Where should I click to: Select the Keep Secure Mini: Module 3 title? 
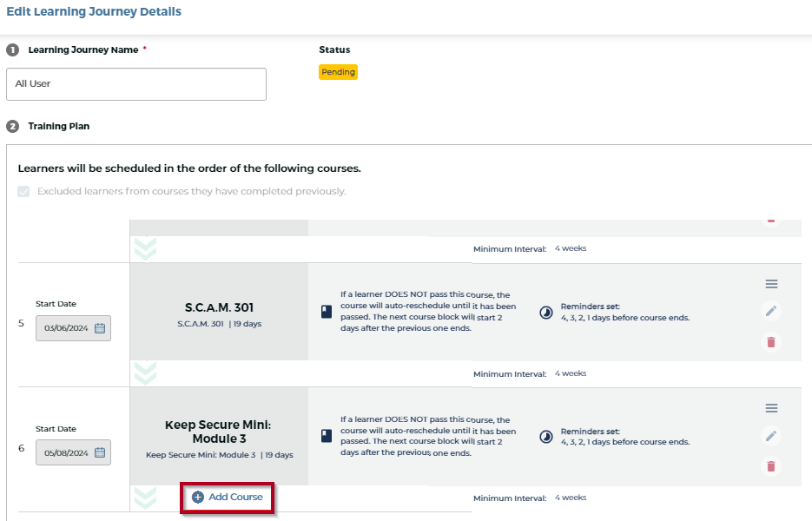pyautogui.click(x=218, y=432)
